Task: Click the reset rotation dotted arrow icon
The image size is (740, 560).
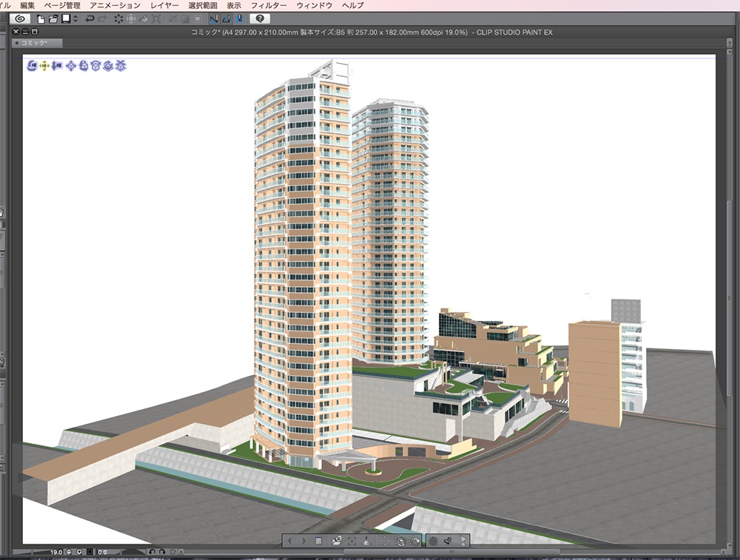Action: 414,541
